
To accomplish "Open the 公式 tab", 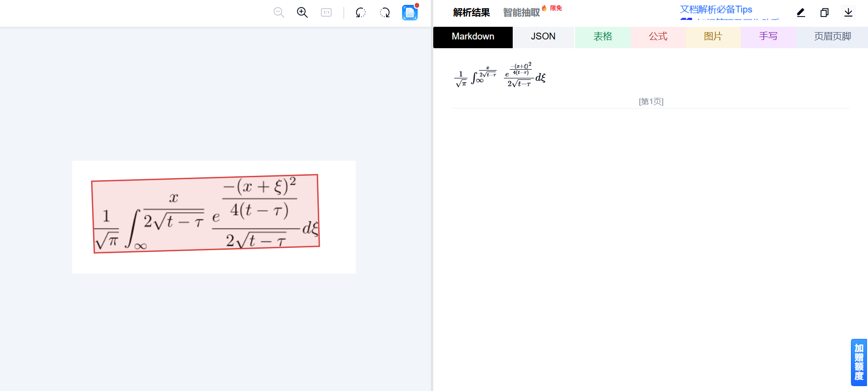I will tap(658, 37).
